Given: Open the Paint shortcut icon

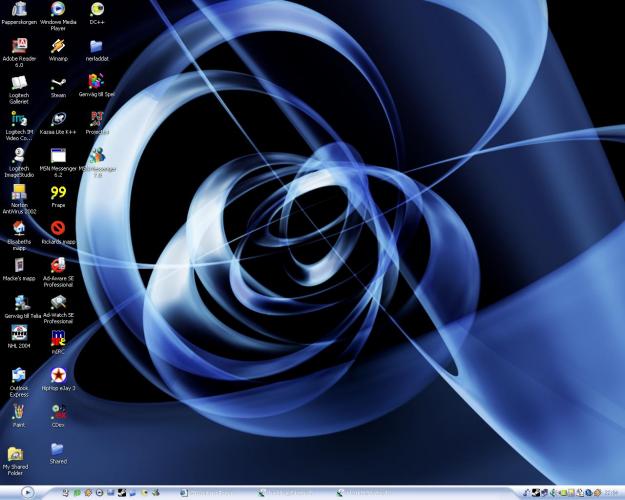Looking at the screenshot, I should [x=19, y=412].
